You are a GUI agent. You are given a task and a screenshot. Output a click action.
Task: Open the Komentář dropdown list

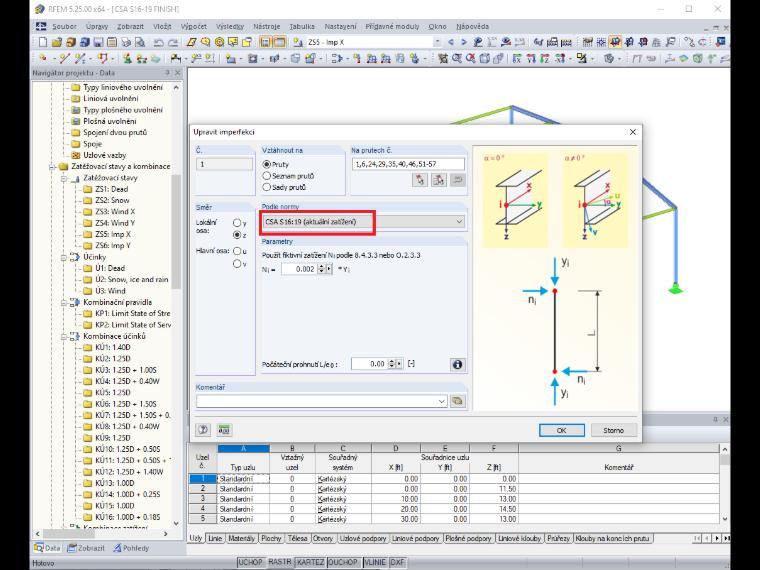click(442, 401)
